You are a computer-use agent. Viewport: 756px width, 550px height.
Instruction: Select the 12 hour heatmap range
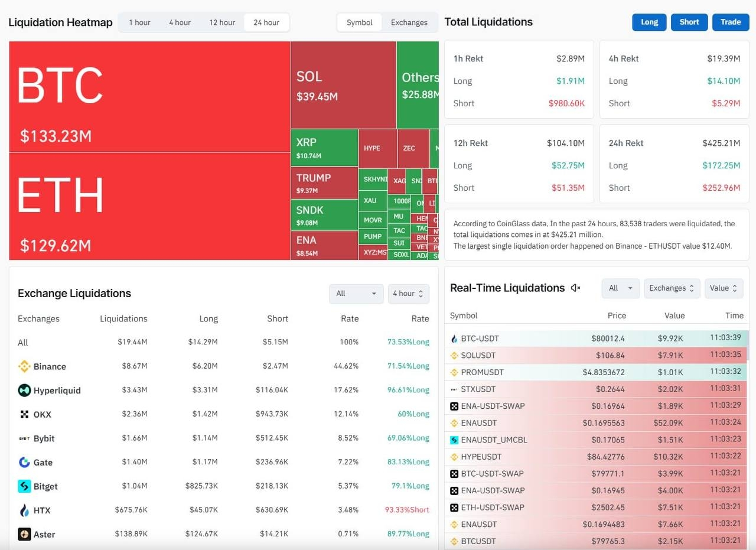(222, 22)
